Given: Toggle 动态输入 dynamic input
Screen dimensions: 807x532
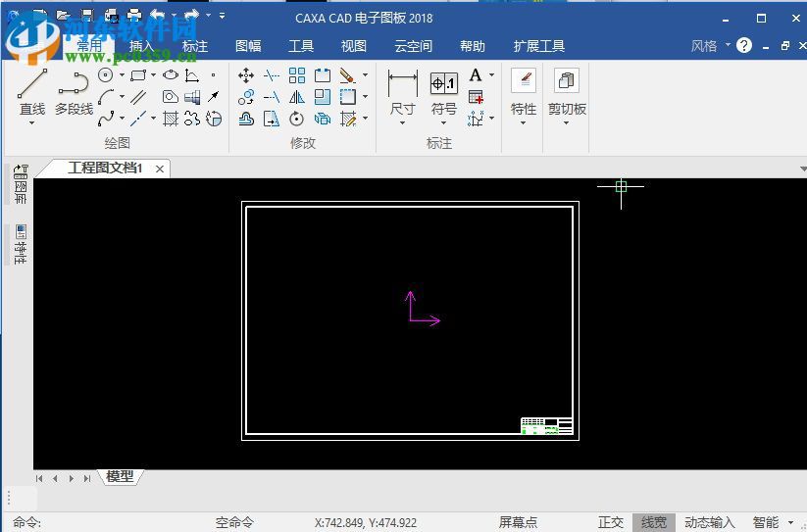Looking at the screenshot, I should (x=709, y=522).
